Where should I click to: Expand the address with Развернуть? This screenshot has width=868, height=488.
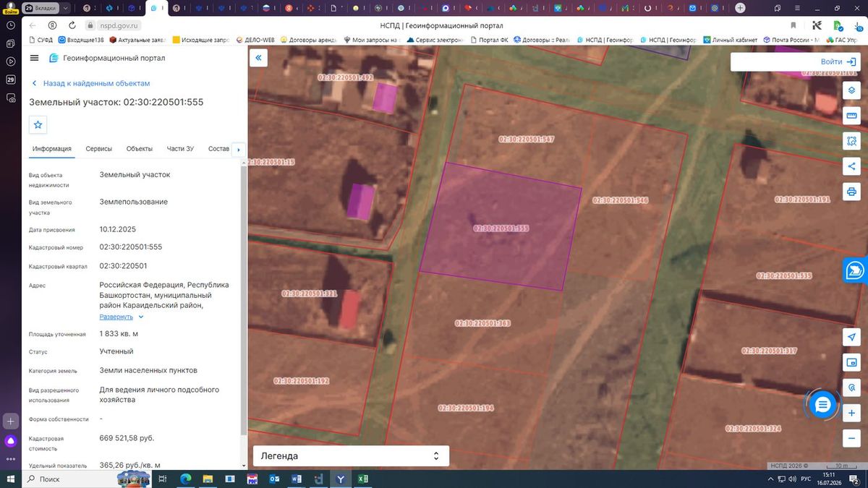click(x=122, y=317)
